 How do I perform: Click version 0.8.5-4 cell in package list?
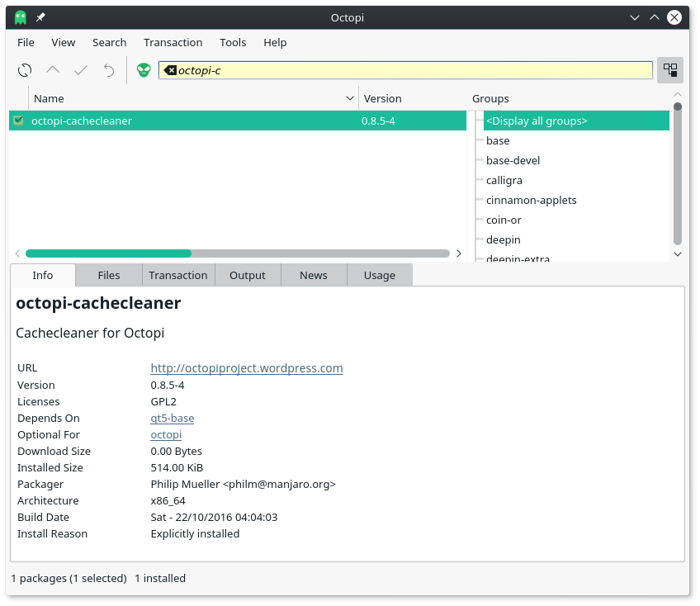(378, 121)
